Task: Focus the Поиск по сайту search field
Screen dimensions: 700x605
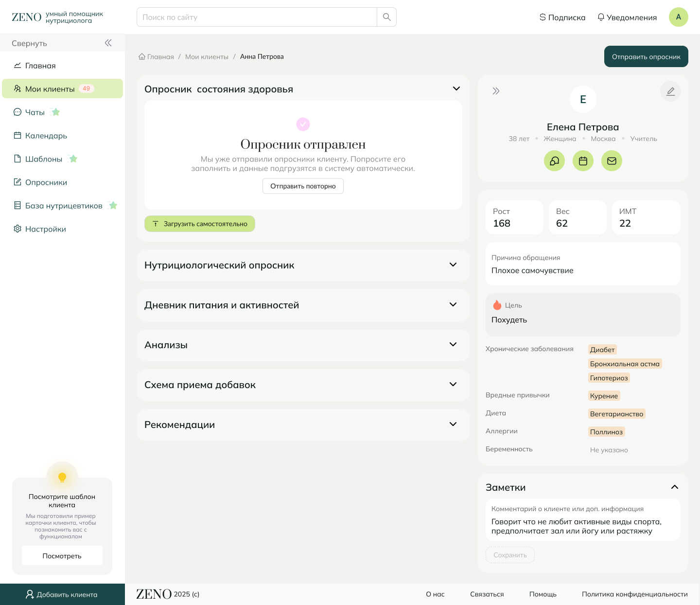Action: click(257, 17)
